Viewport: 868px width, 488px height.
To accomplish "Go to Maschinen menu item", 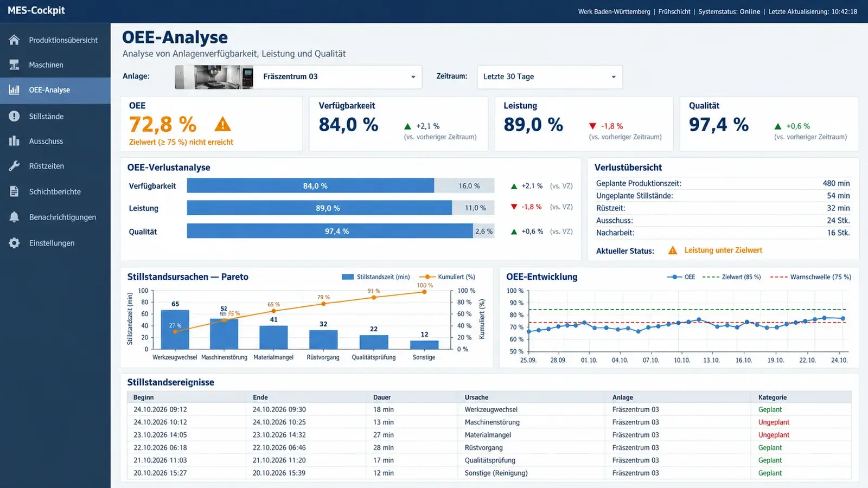I will click(x=55, y=65).
